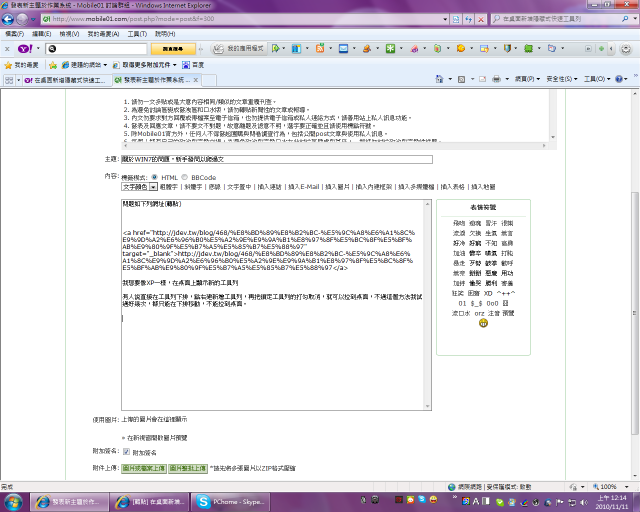The image size is (640, 512).
Task: Expand the suggested sites dropdown in Favorites bar
Action: click(105, 65)
